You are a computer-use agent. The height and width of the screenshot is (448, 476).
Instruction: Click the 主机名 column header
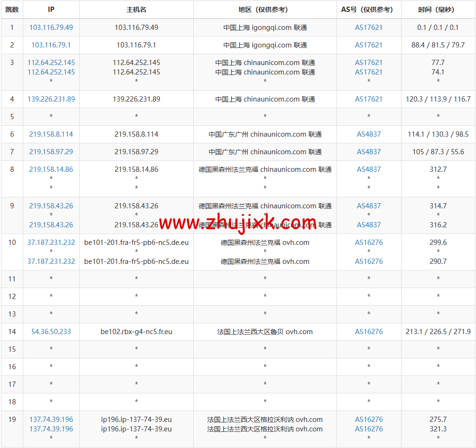click(136, 9)
